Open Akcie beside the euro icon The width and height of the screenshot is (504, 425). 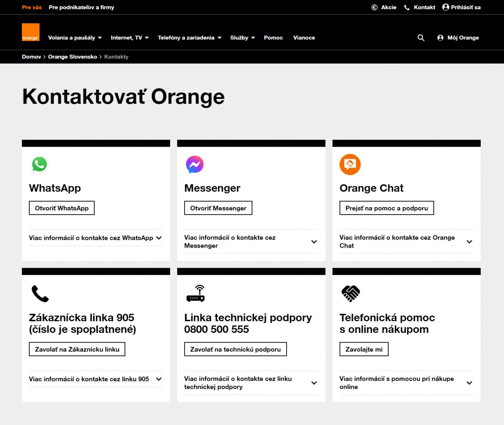click(x=388, y=7)
